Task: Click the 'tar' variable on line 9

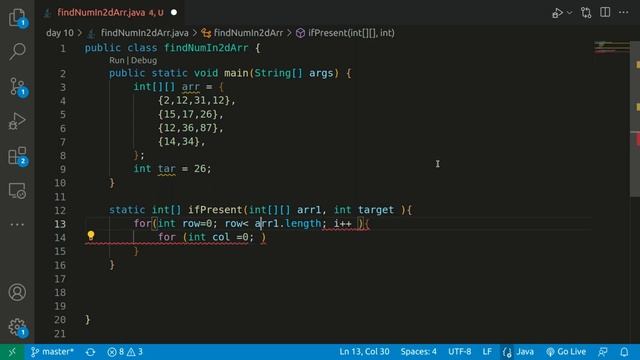Action: tap(167, 169)
